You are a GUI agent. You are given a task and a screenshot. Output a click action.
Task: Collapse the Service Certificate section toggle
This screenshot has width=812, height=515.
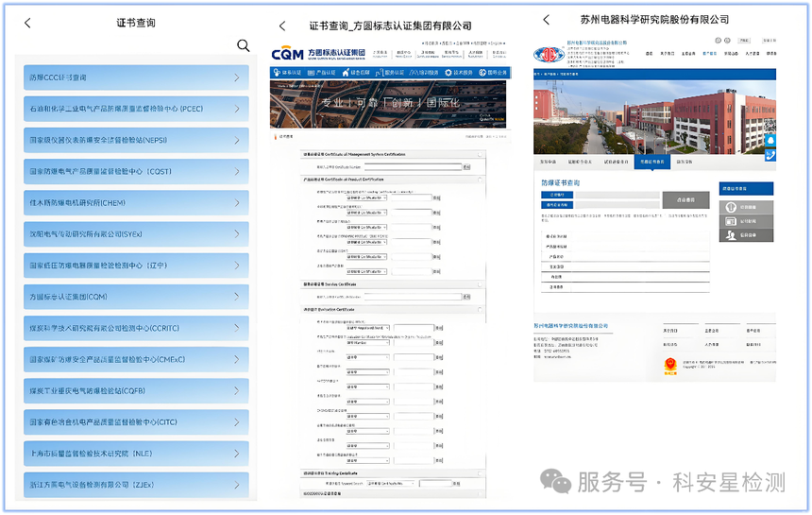click(x=480, y=284)
